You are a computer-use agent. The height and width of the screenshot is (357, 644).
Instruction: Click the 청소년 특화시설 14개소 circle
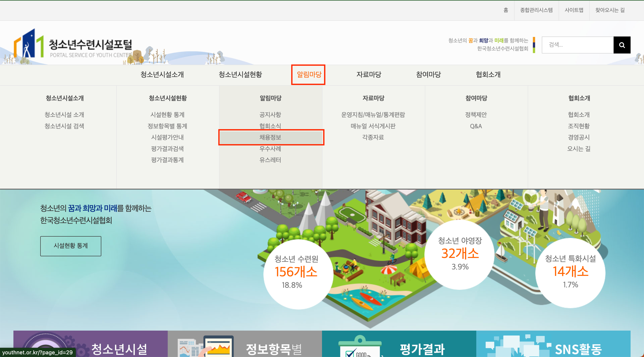[x=570, y=272]
